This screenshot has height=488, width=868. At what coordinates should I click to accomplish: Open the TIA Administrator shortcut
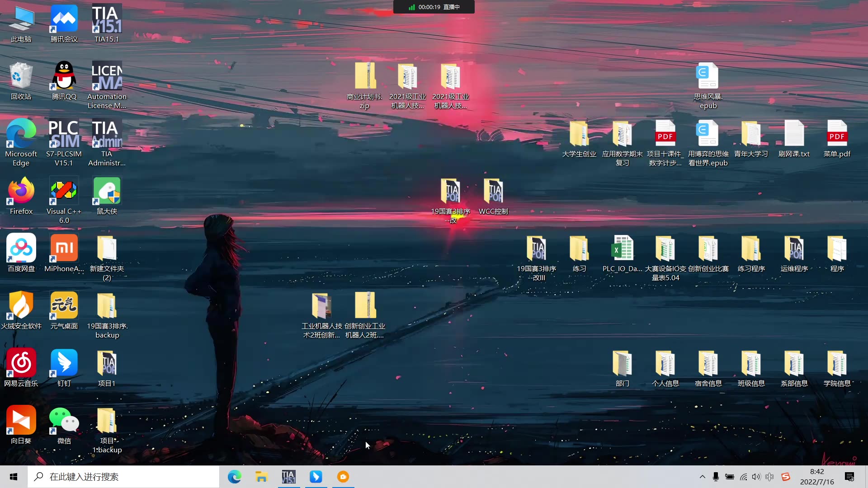[x=107, y=143]
